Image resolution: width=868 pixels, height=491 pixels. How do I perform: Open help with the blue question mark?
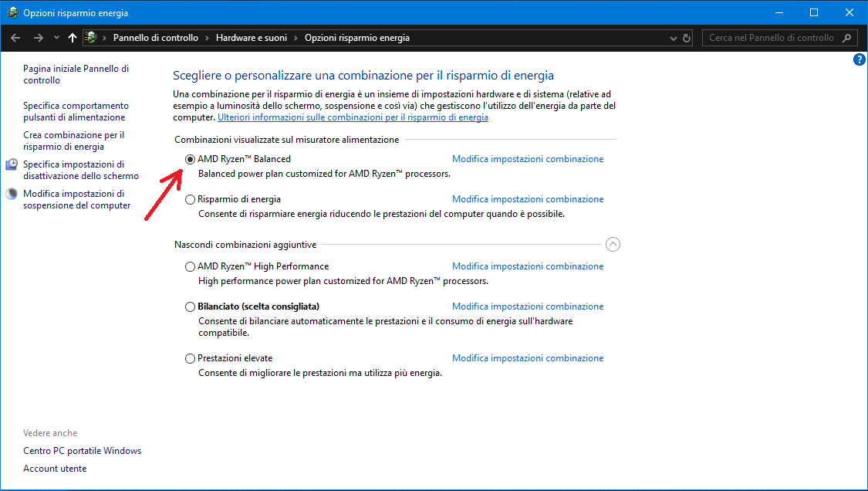pos(860,60)
